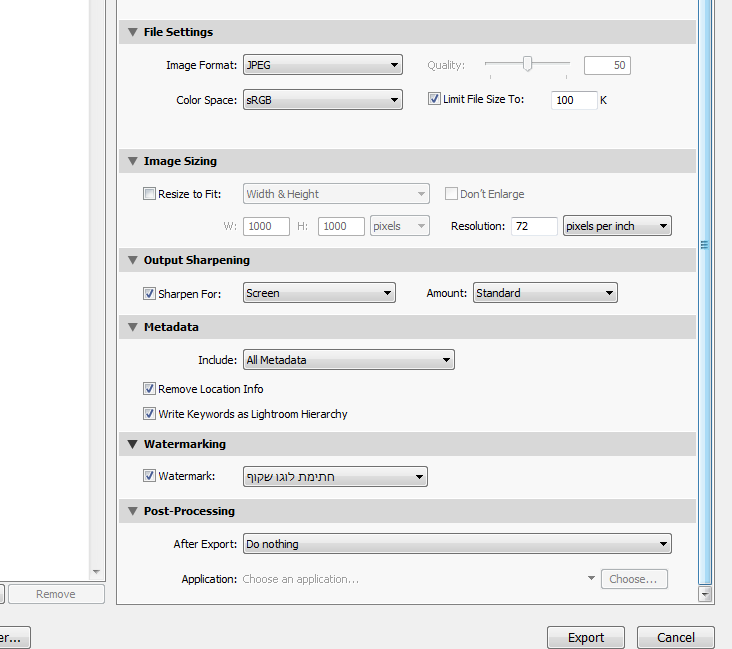Image resolution: width=732 pixels, height=649 pixels.
Task: Click the Post-Processing header label
Action: tap(189, 511)
